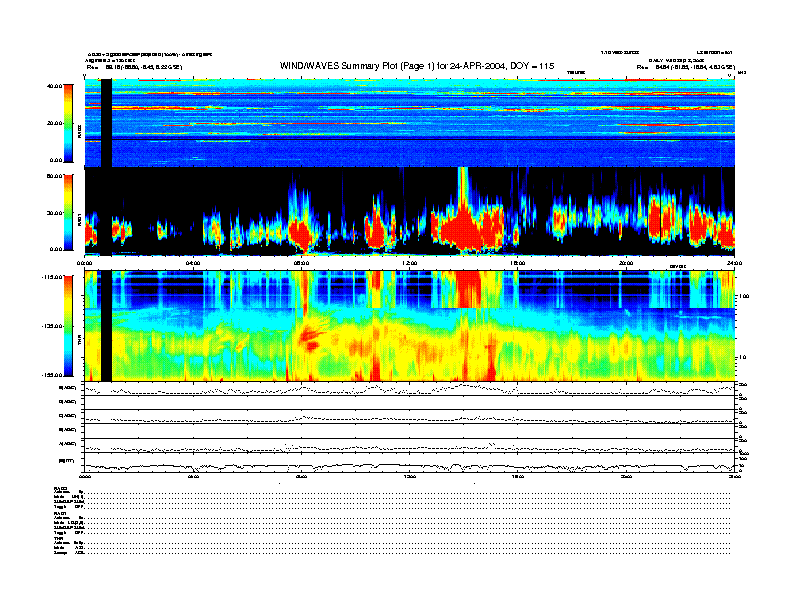Click the bottom spectrogram color scale bar

tap(69, 325)
